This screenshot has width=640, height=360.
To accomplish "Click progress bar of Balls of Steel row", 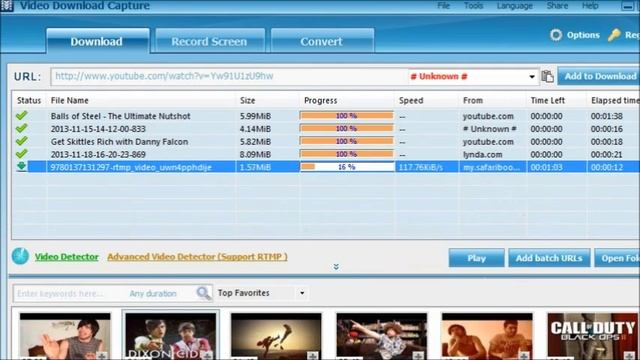I will point(347,116).
